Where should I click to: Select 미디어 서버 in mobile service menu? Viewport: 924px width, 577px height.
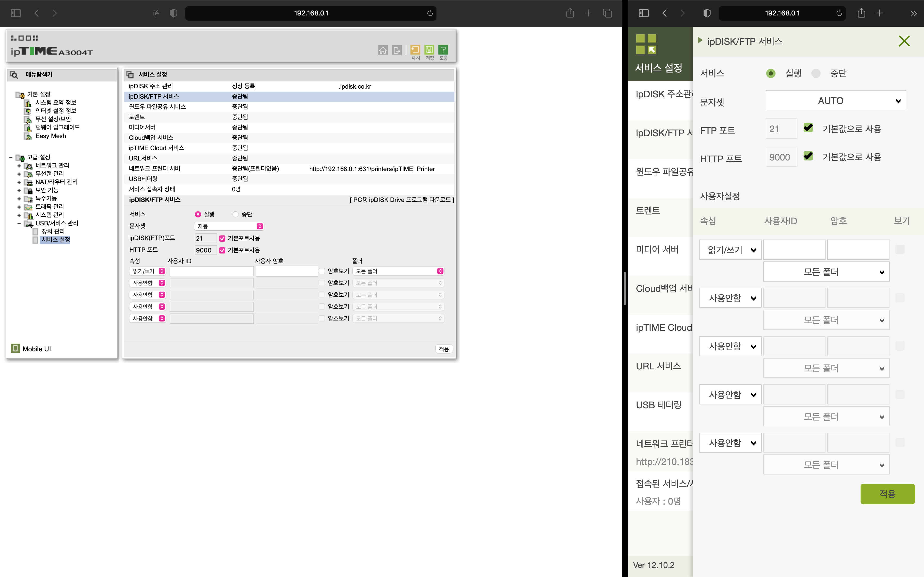pos(657,250)
